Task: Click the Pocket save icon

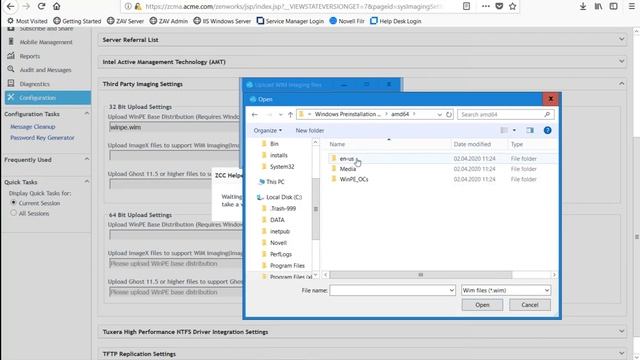Action: (x=499, y=6)
